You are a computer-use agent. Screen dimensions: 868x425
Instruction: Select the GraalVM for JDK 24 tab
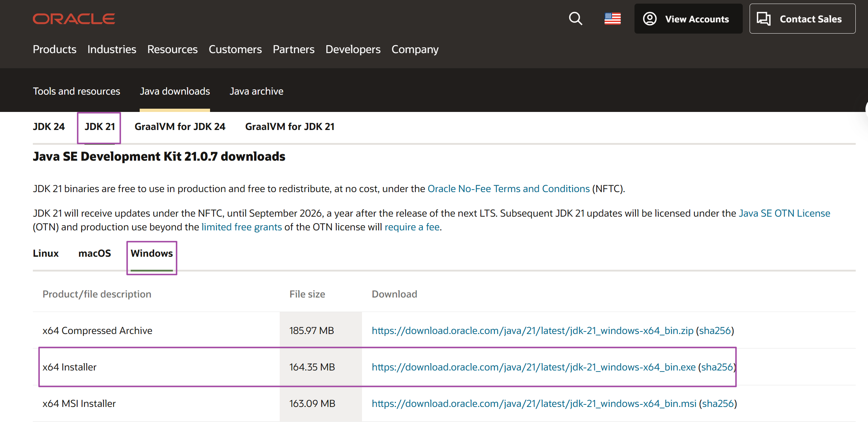(x=180, y=126)
